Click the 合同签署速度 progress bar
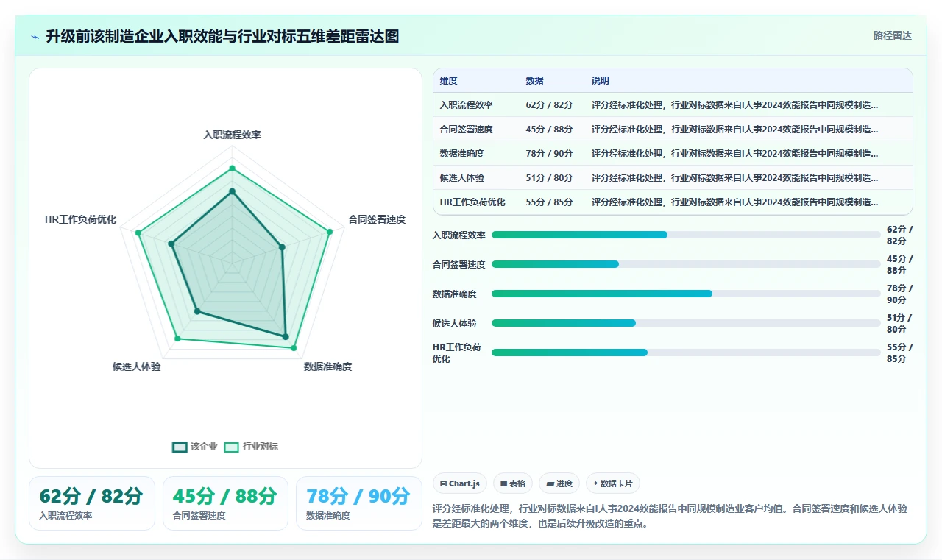The height and width of the screenshot is (560, 942). 686,264
